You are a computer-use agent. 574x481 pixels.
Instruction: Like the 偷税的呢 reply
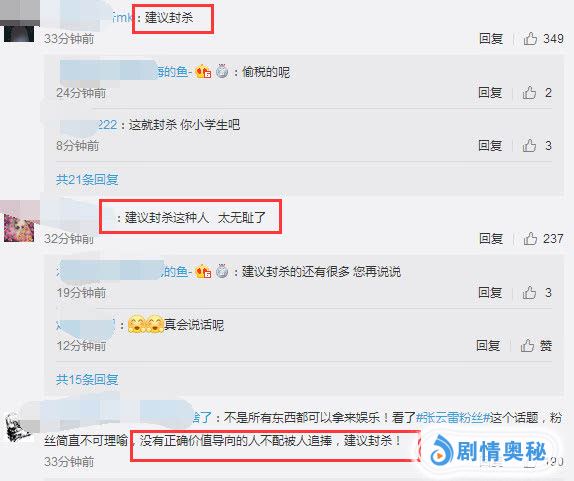(x=529, y=93)
